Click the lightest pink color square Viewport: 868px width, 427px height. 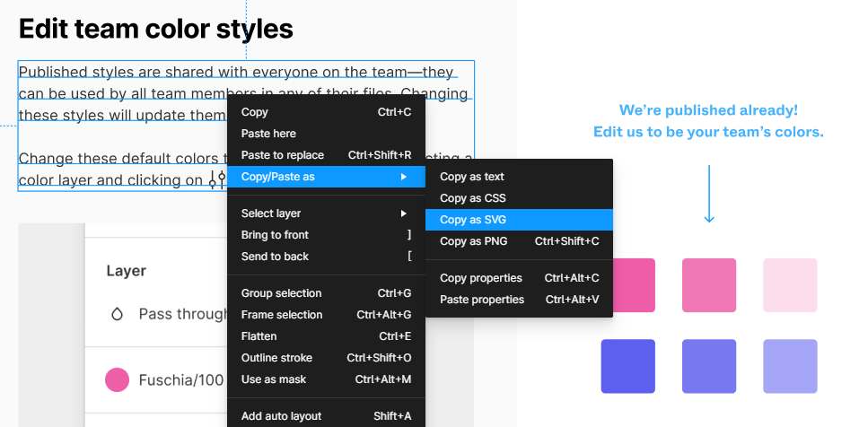coord(790,285)
